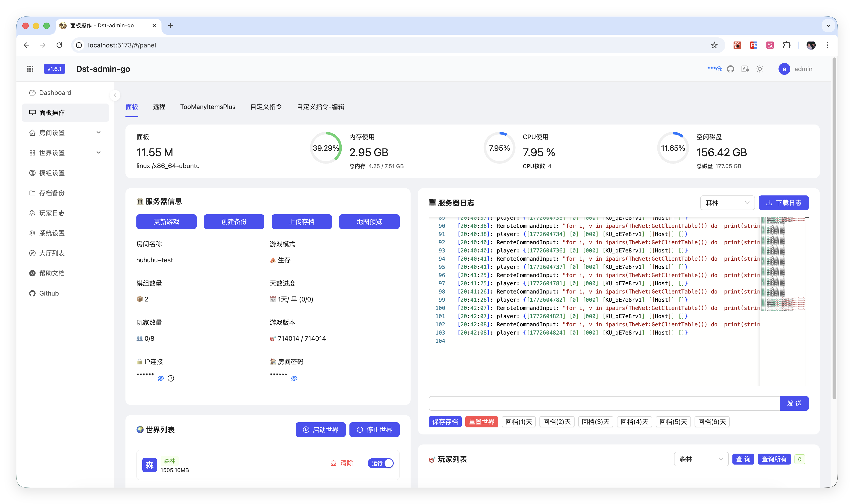Click the 森 world avatar icon
This screenshot has width=854, height=504.
coord(149,465)
